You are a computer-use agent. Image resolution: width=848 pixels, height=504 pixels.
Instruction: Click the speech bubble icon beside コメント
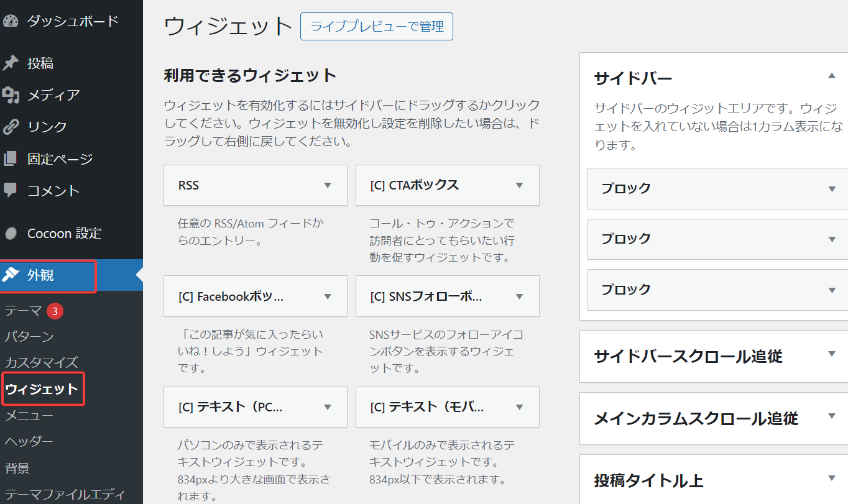click(x=11, y=190)
